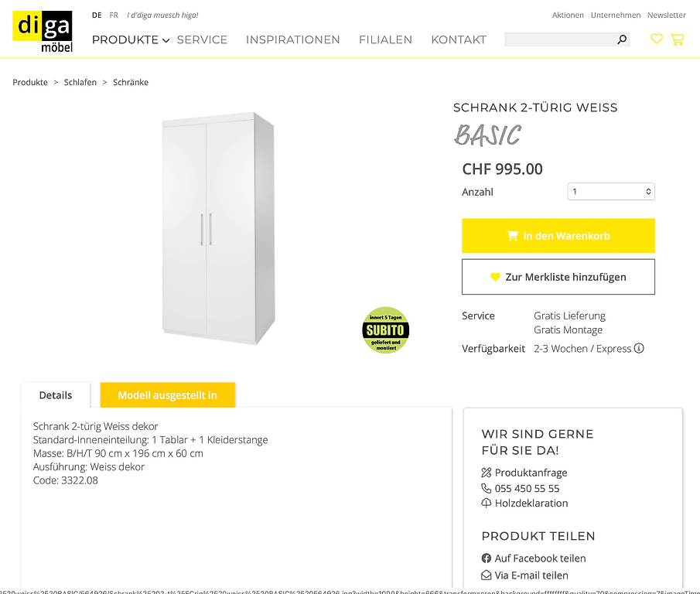Open the Modell ausgestellt in tab
The height and width of the screenshot is (594, 700).
[167, 395]
